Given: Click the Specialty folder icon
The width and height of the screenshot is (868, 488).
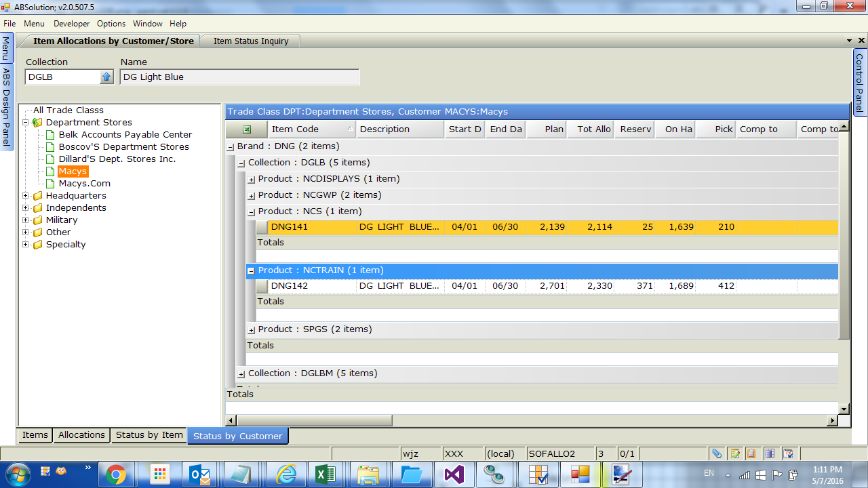Looking at the screenshot, I should coord(37,245).
